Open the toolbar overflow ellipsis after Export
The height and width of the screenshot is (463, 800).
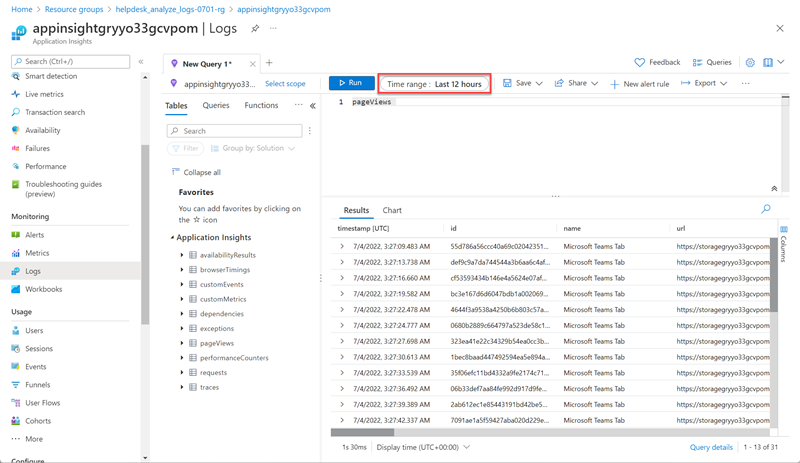point(745,83)
